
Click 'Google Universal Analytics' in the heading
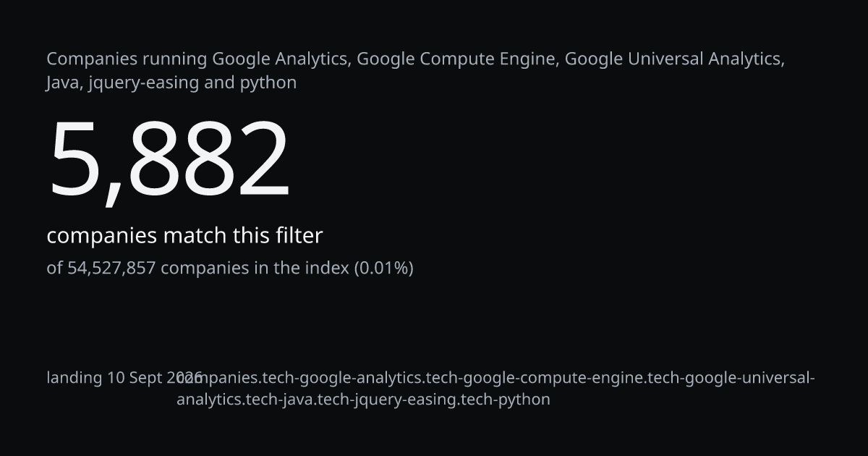click(x=674, y=59)
